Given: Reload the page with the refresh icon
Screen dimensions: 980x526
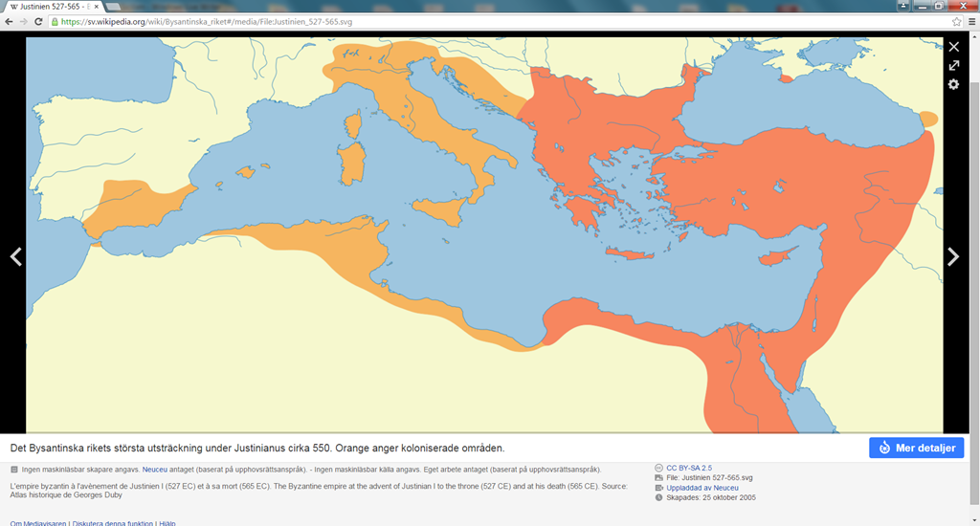Looking at the screenshot, I should pos(45,21).
